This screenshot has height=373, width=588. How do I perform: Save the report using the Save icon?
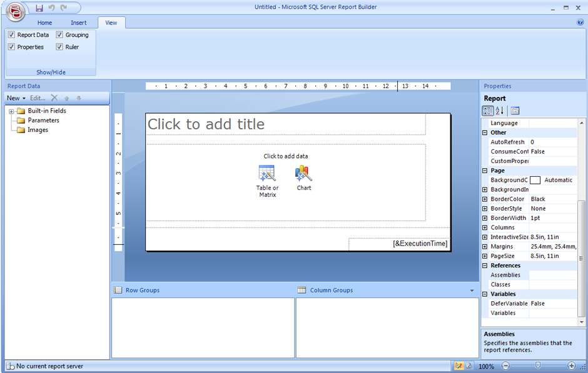[x=39, y=8]
